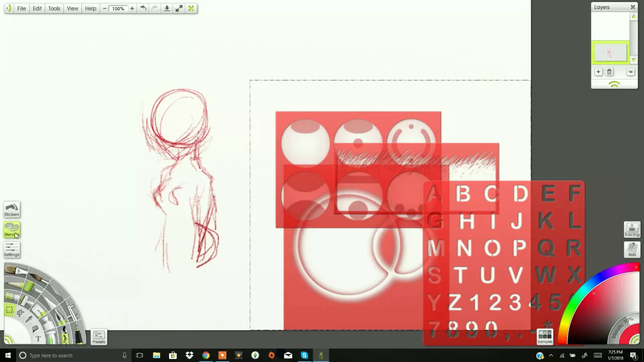The height and width of the screenshot is (362, 644).
Task: Select the Transform tool in tool picker
Action: (x=20, y=313)
